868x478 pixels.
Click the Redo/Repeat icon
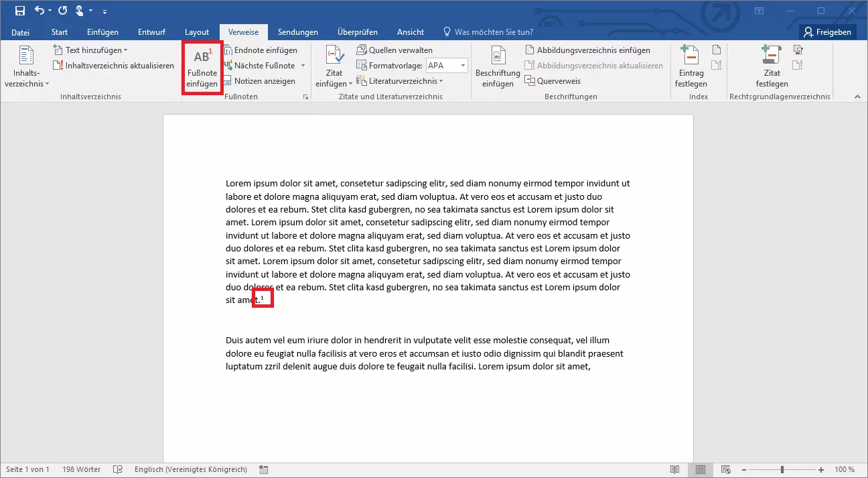(63, 11)
